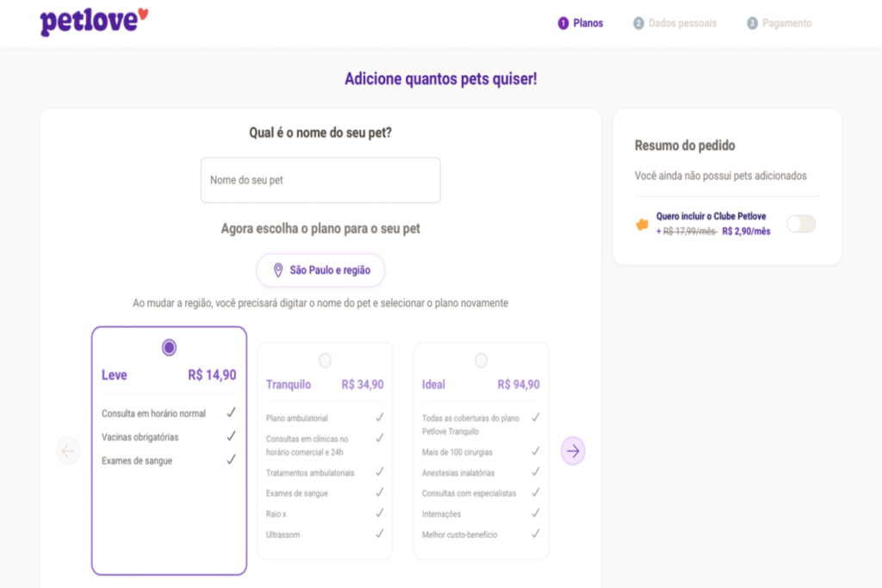
Task: Enable the Quero incluir o Clube Petlove toggle
Action: coord(800,224)
